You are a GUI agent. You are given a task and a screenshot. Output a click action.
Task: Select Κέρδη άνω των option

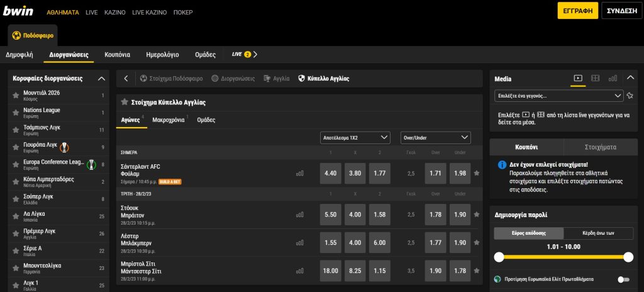click(599, 233)
